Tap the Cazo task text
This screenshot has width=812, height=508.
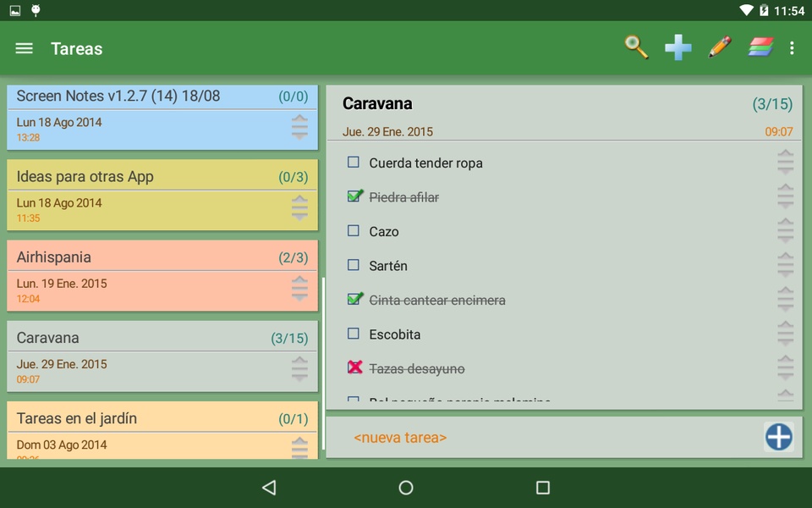click(384, 231)
